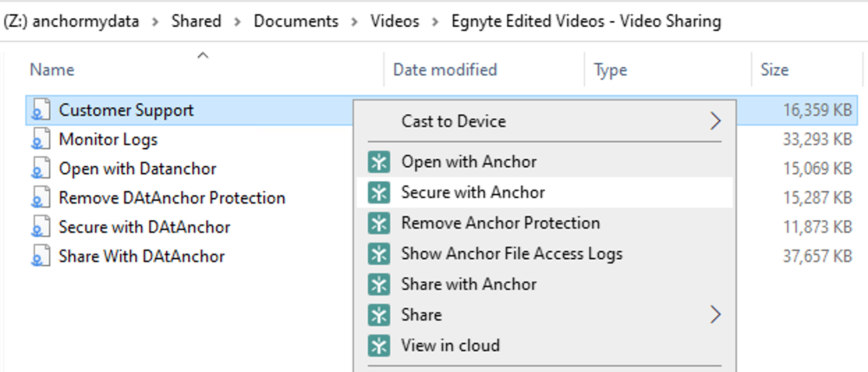Click Anchor icon beside Share with Anchor
The image size is (868, 372).
pyautogui.click(x=379, y=285)
